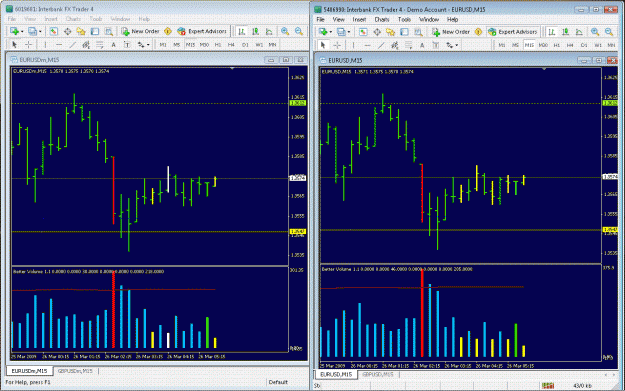This screenshot has height=391, width=625.
Task: Select trendline tool in left window
Action: [73, 45]
